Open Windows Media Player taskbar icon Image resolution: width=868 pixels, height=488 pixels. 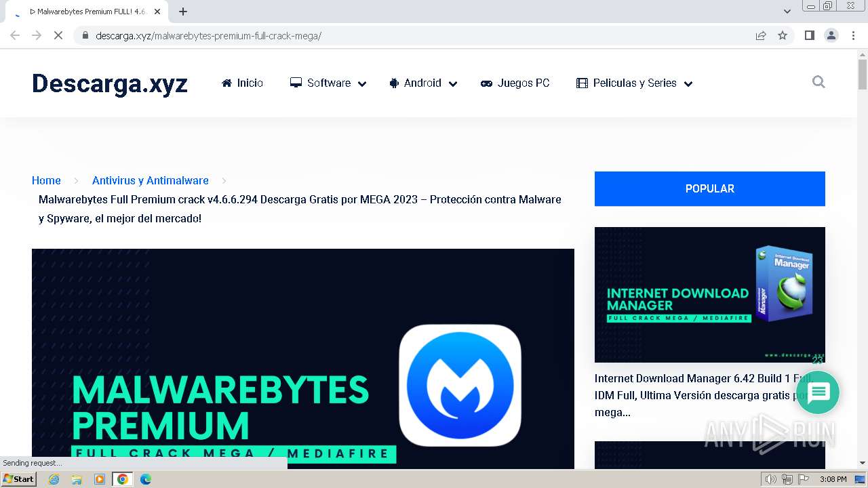100,479
